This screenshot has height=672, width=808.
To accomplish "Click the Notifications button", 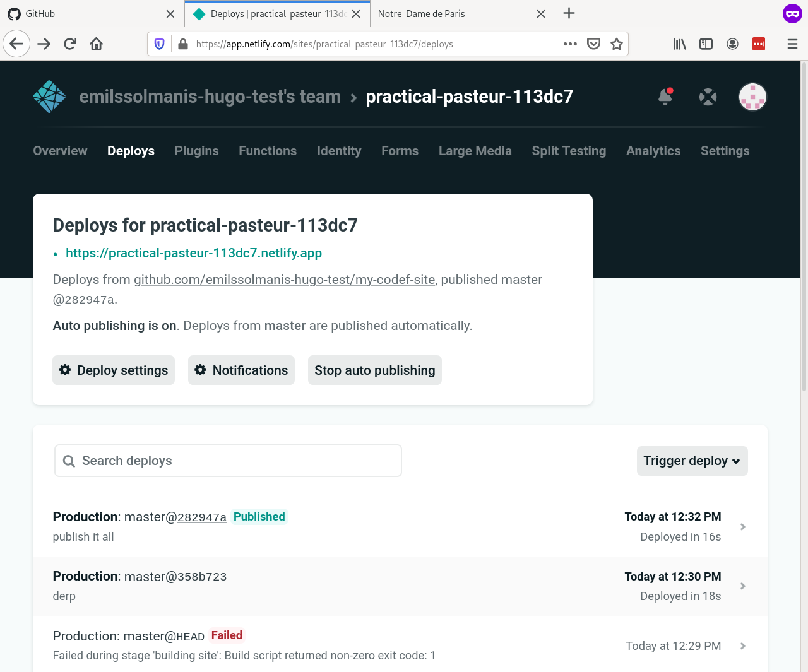I will point(241,370).
